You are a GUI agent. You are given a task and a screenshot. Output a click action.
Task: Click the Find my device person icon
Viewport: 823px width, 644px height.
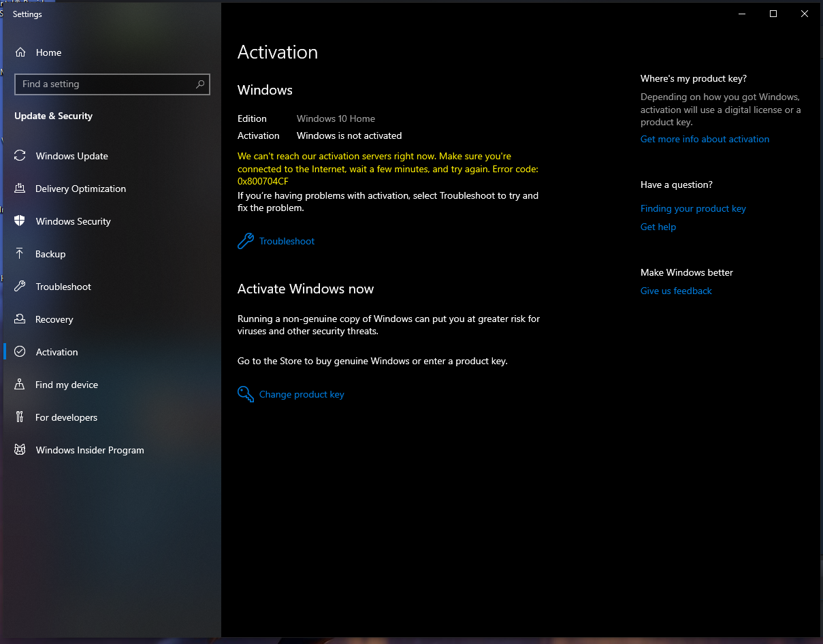[20, 385]
